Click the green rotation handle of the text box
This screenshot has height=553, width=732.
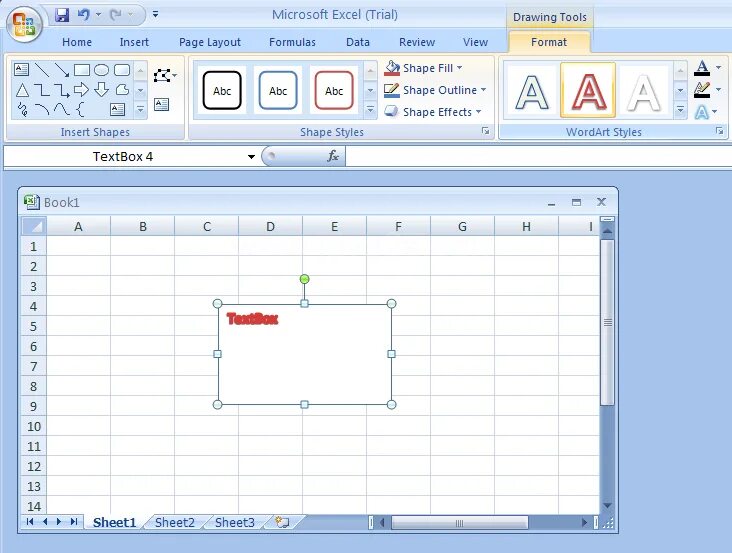[x=304, y=279]
